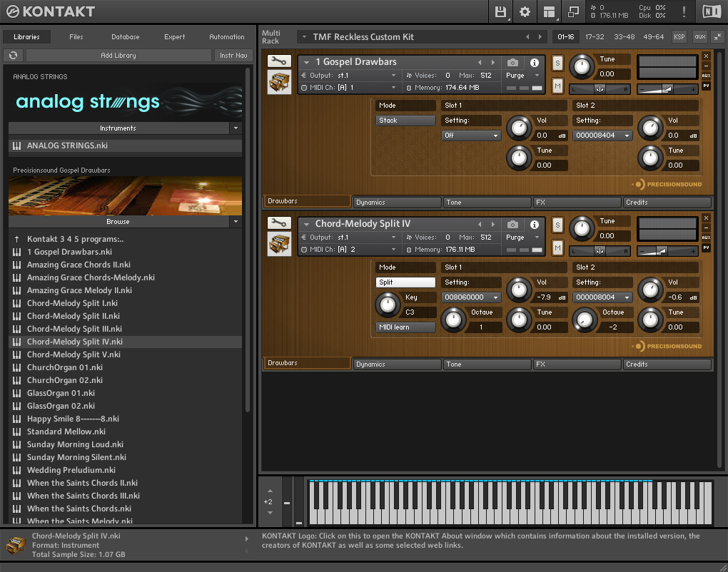
Task: Open Dynamics tab of 1 Gospel Drawbars
Action: pos(397,203)
